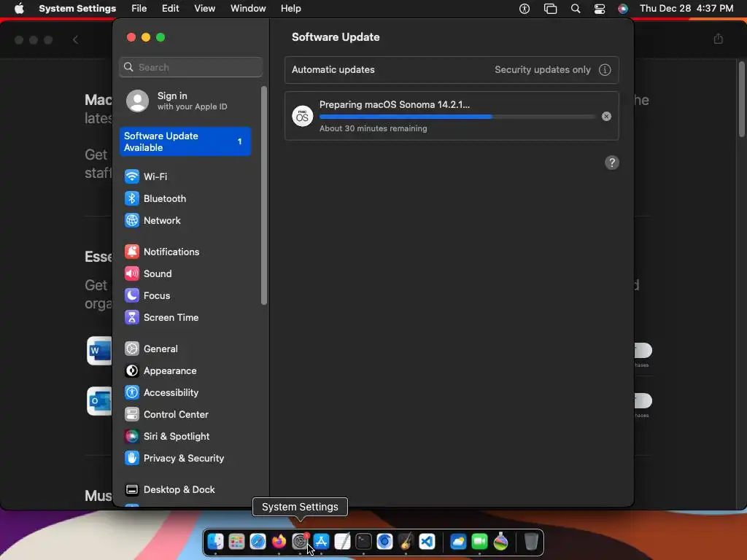Open the System Settings app menu

pos(77,9)
